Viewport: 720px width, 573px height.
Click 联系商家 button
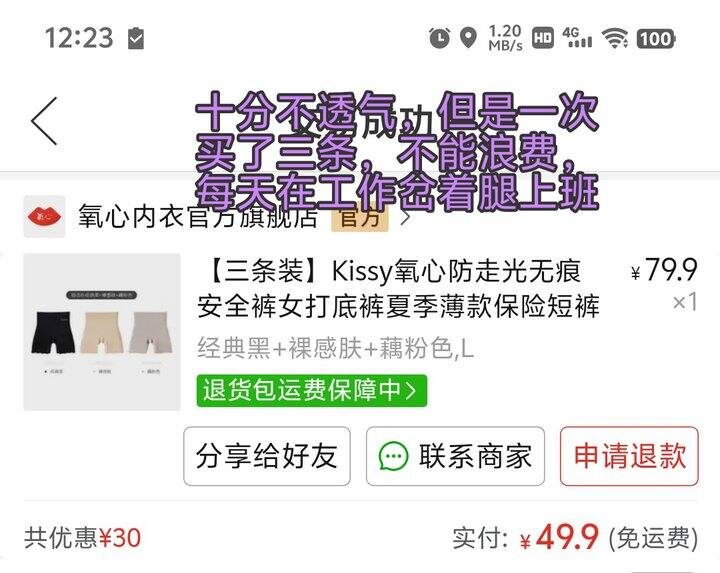click(x=455, y=456)
